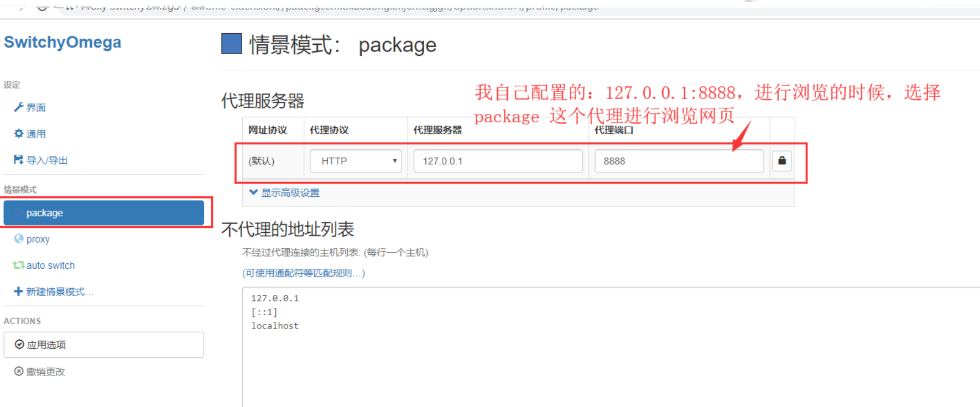The height and width of the screenshot is (407, 980).
Task: Open the HTTP proxy protocol dropdown
Action: click(x=356, y=161)
